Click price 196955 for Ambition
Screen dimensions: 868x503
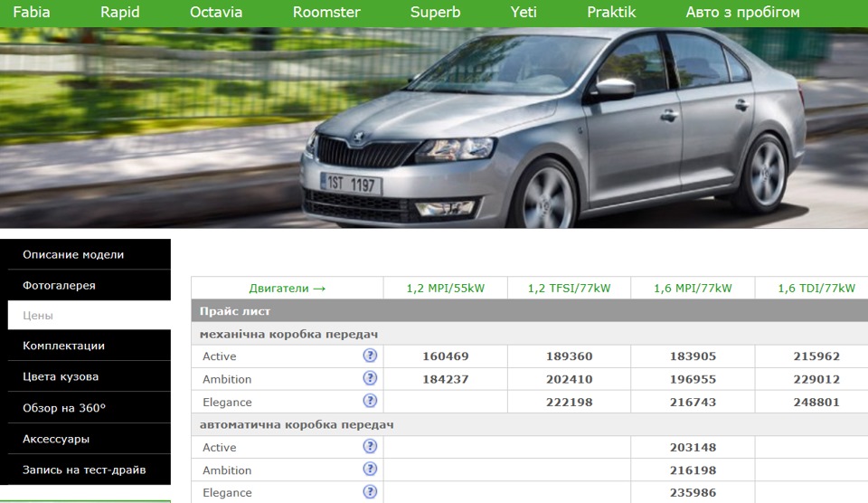pyautogui.click(x=693, y=379)
